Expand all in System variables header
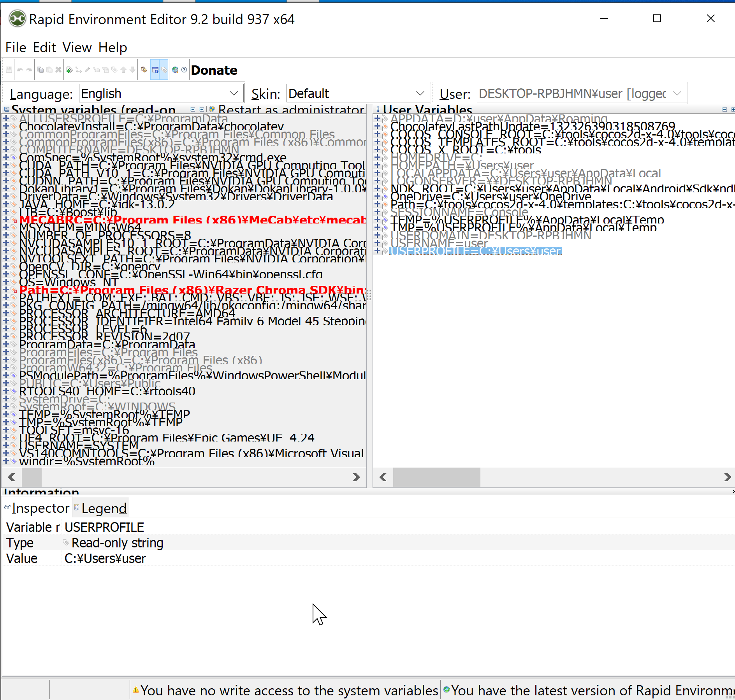Viewport: 735px width, 700px height. point(202,109)
